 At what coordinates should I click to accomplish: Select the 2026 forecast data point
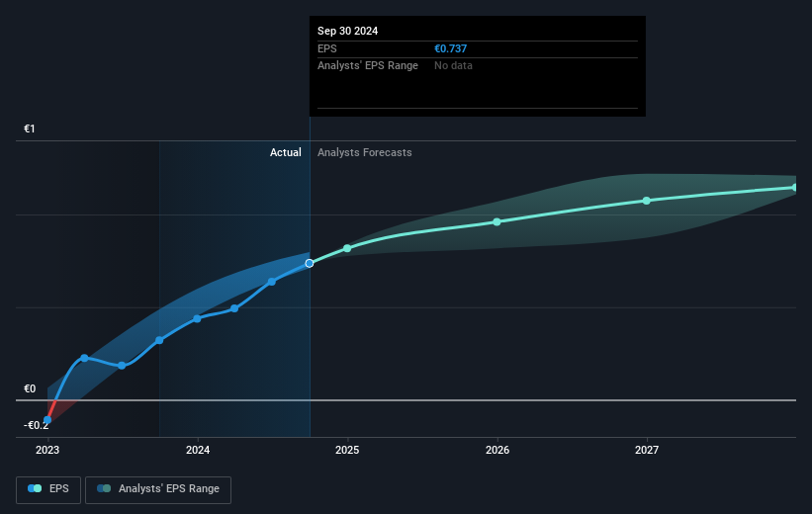click(x=496, y=221)
